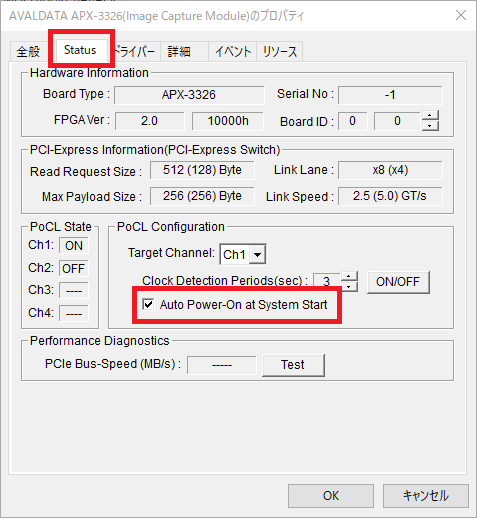Image resolution: width=477 pixels, height=518 pixels.
Task: Confirm with the OK button
Action: 331,496
